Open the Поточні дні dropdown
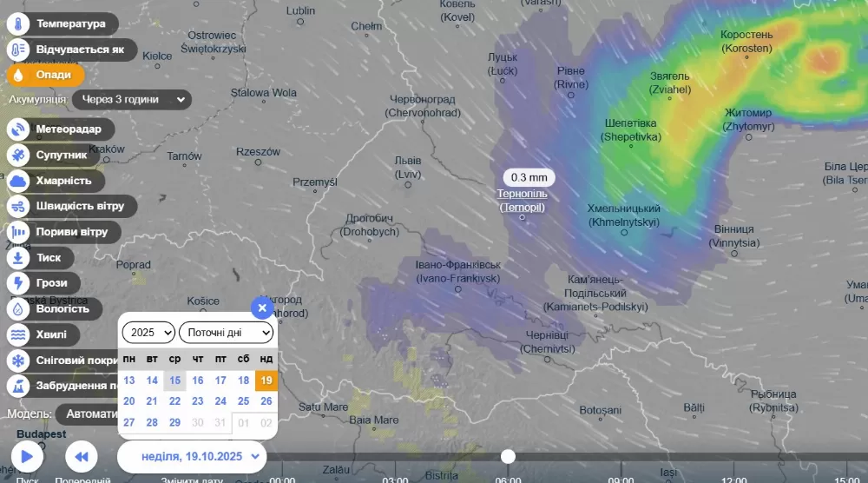The width and height of the screenshot is (868, 483). point(226,333)
